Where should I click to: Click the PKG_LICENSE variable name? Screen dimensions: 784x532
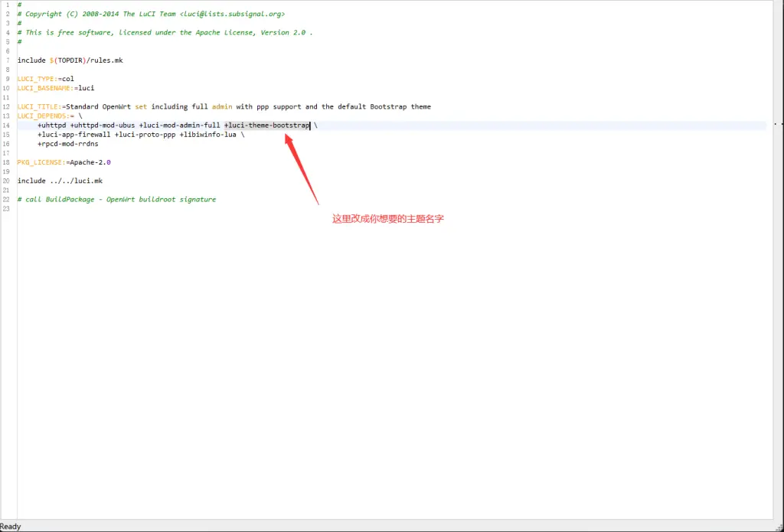pos(40,162)
